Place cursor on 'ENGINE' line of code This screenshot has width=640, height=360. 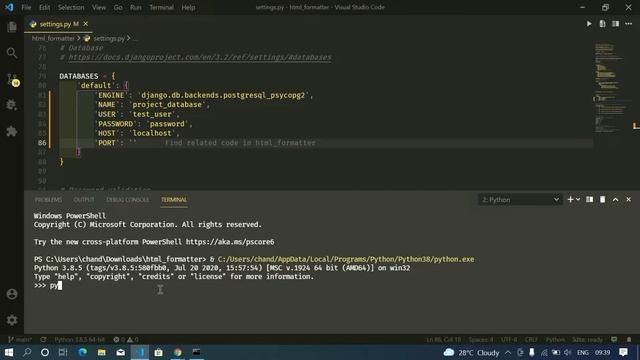[x=204, y=95]
